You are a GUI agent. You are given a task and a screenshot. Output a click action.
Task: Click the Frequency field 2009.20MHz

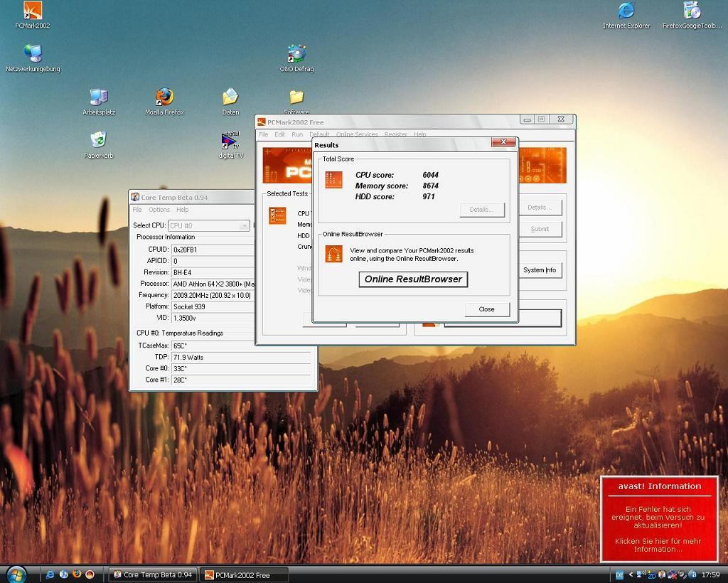point(213,295)
